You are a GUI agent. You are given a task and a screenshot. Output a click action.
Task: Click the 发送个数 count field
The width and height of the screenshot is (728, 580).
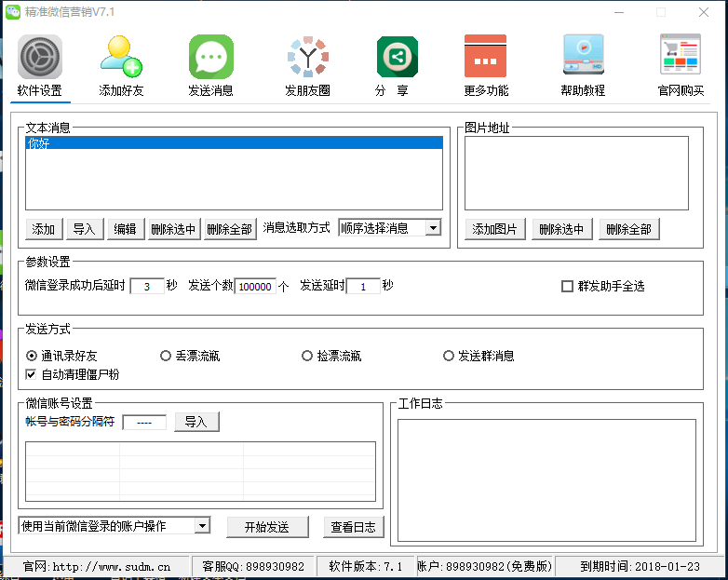(x=255, y=286)
